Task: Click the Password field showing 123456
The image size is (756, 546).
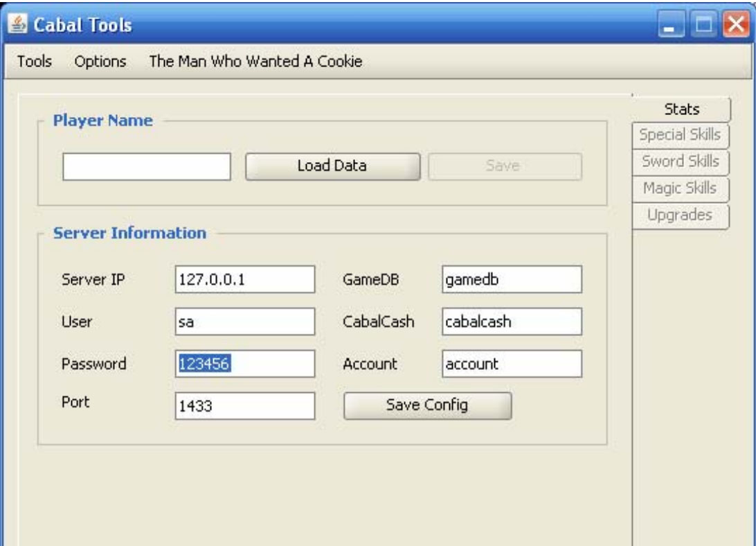Action: (245, 364)
